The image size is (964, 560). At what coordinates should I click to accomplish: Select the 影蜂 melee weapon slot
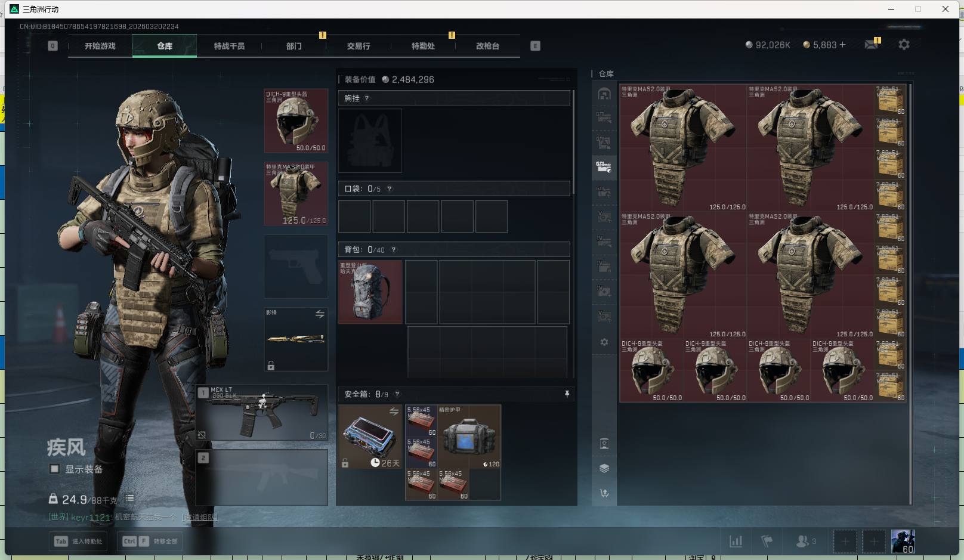coord(296,339)
